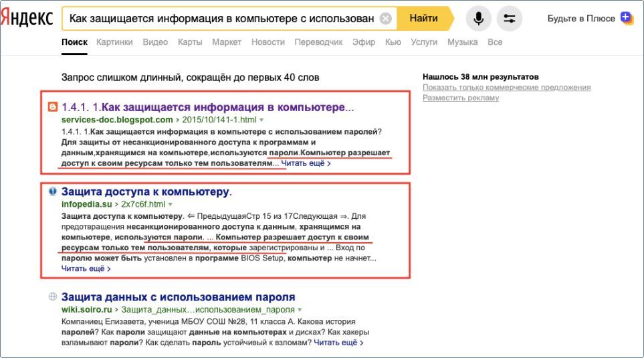Open the 2x7c6f.html path link
644x358 pixels.
click(143, 204)
